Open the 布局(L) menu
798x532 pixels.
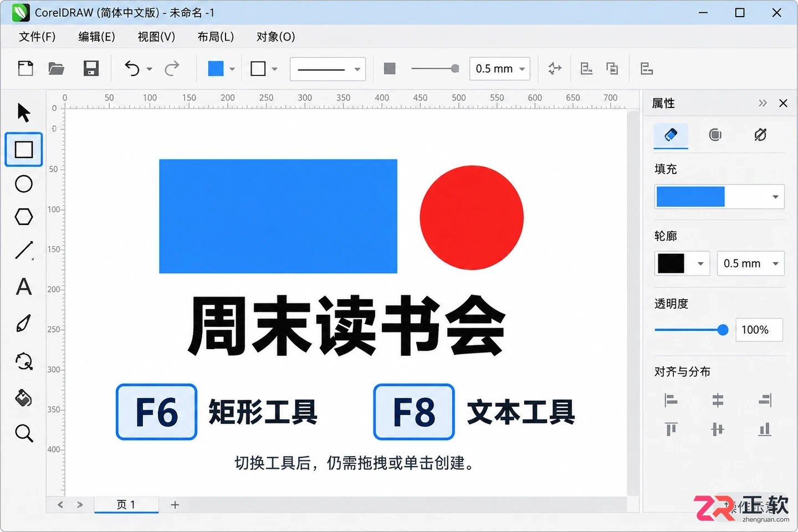pyautogui.click(x=216, y=37)
